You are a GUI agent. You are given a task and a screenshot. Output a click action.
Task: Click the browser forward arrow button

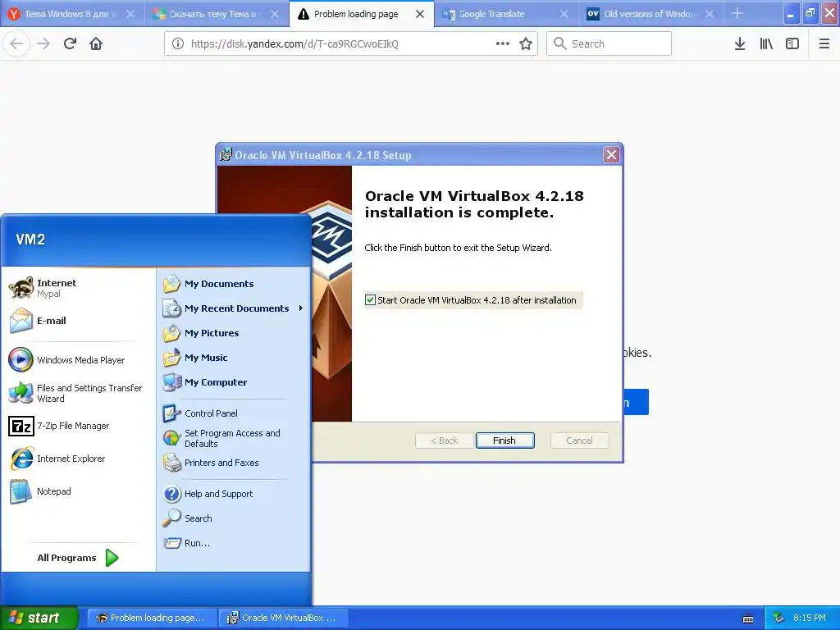pos(43,43)
